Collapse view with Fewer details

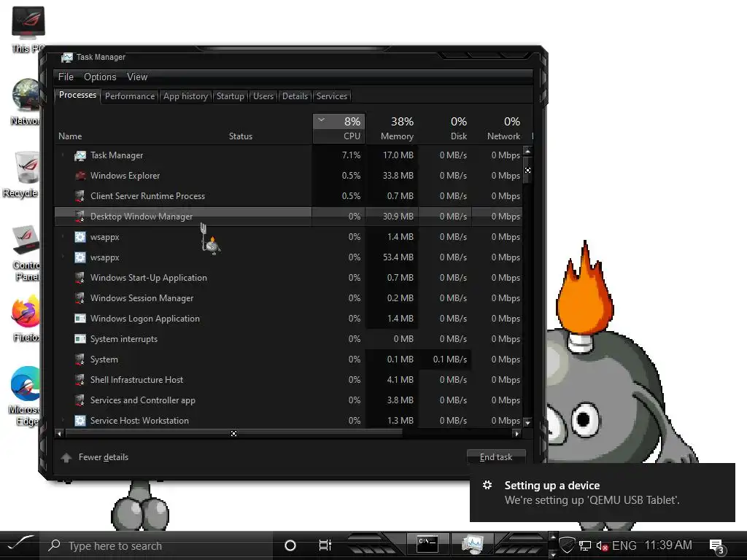95,457
